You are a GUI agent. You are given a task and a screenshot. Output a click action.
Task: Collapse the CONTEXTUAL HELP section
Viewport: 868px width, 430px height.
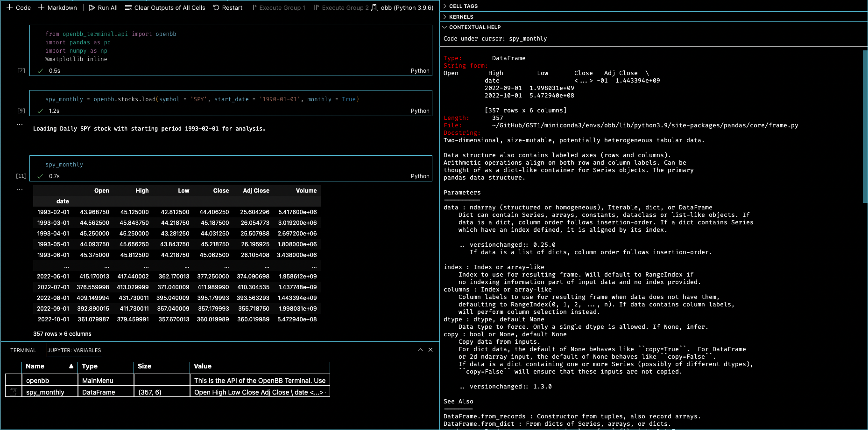(x=474, y=27)
